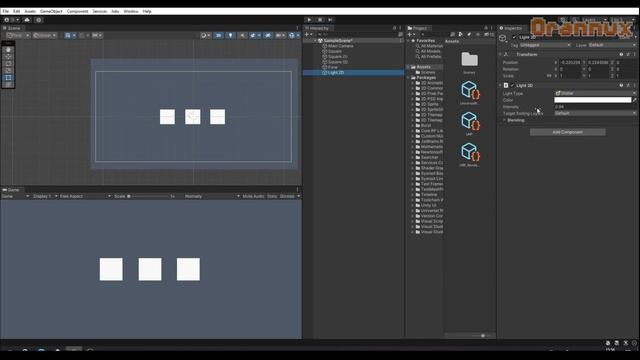Open the Tag dropdown in Inspector

[545, 45]
